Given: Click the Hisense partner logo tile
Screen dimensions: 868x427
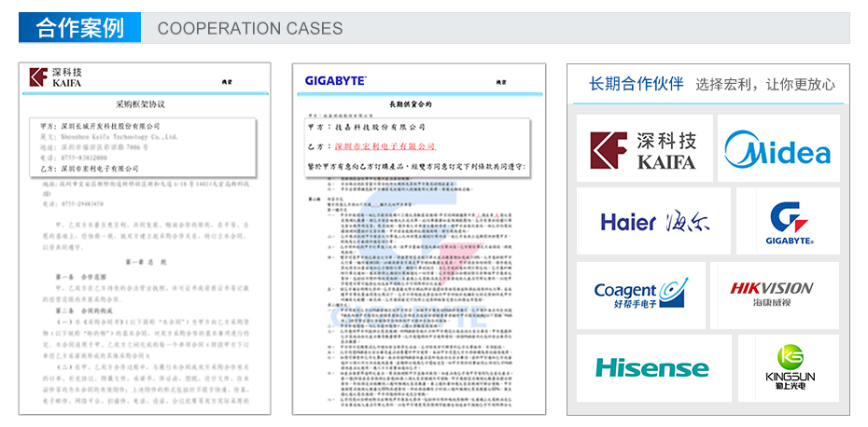Looking at the screenshot, I should (x=653, y=368).
